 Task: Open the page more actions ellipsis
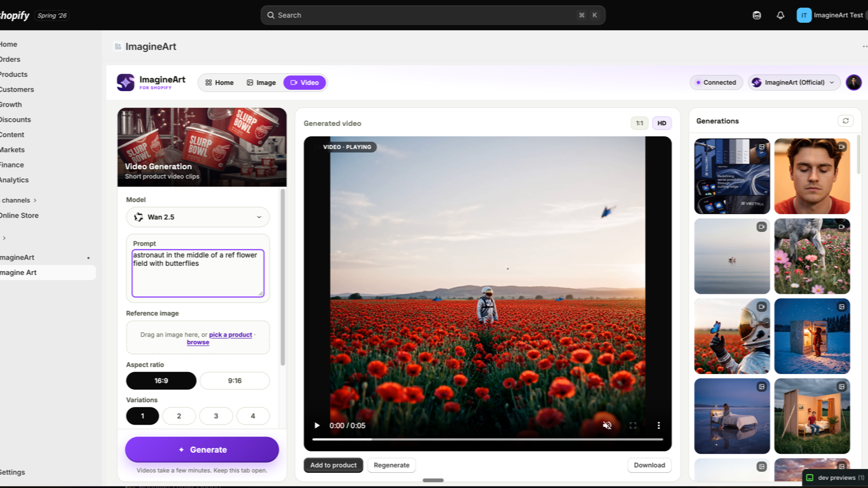(864, 47)
